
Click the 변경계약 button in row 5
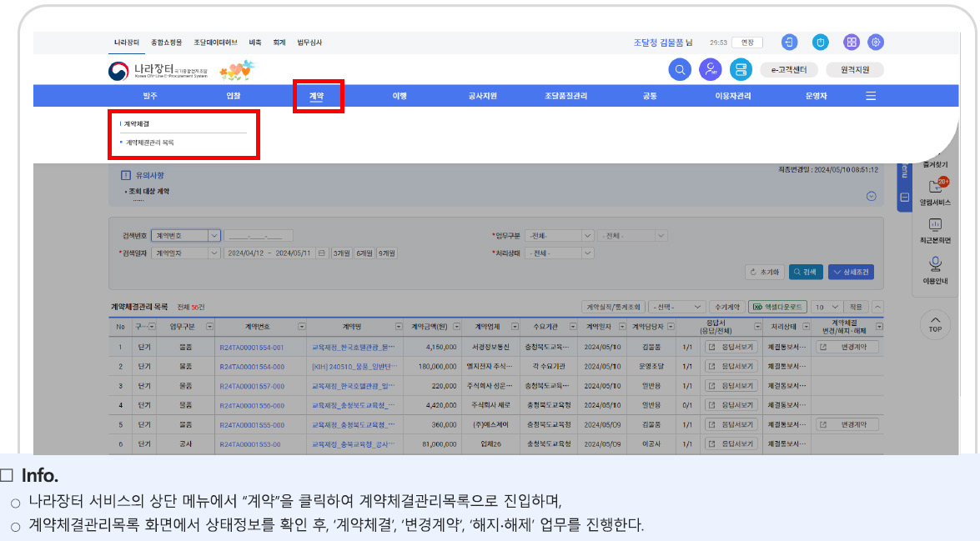[x=847, y=424]
